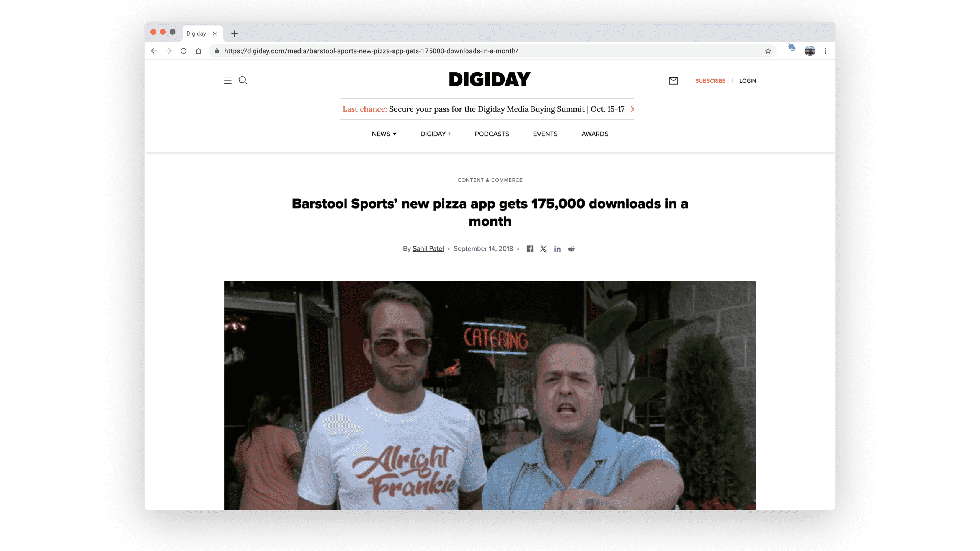Bookmark page with star icon
The image size is (980, 551).
pyautogui.click(x=768, y=51)
